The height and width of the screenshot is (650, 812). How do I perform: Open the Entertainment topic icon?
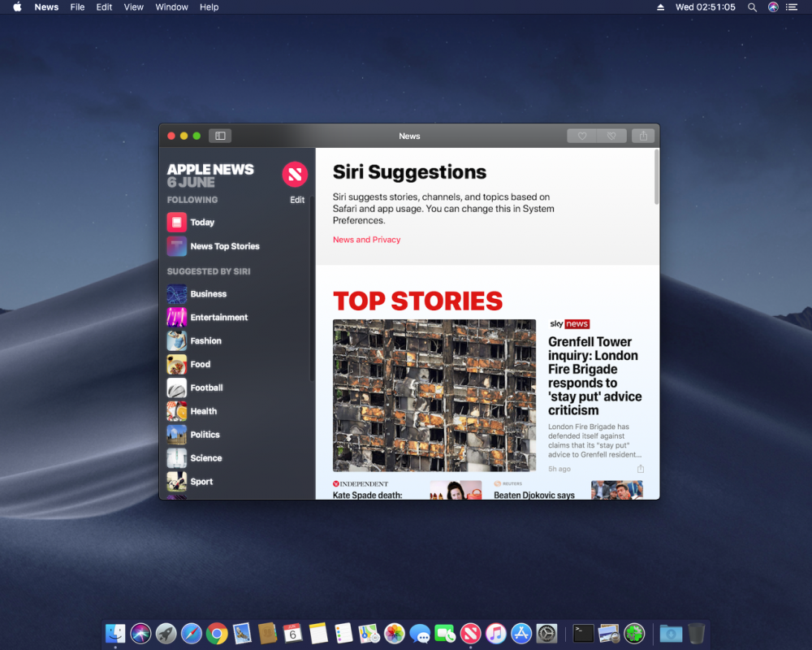pos(176,317)
